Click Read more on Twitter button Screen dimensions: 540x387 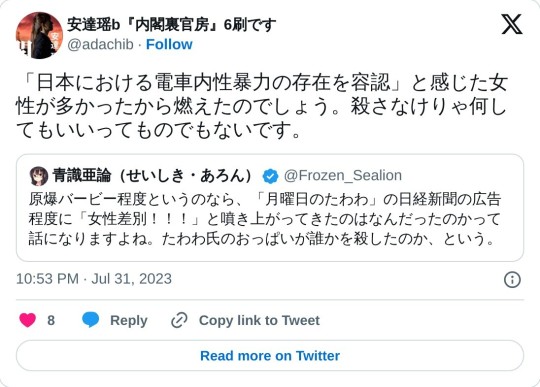coord(270,356)
